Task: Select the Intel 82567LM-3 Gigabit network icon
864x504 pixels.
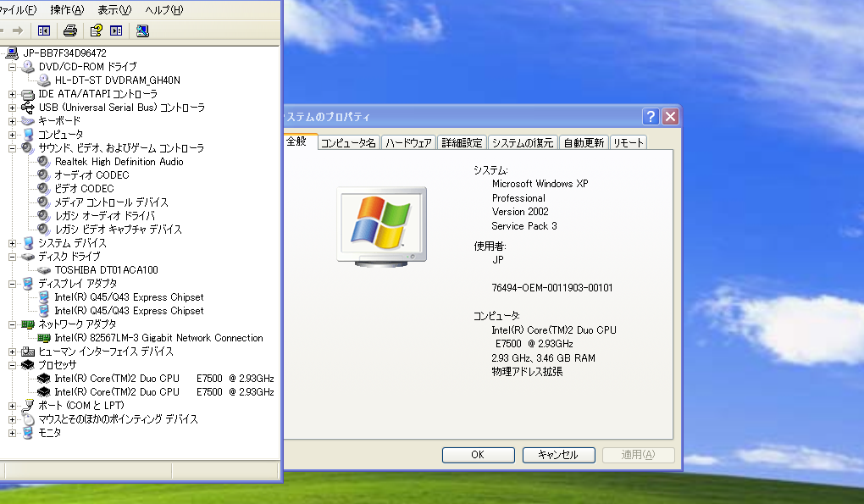Action: 44,338
